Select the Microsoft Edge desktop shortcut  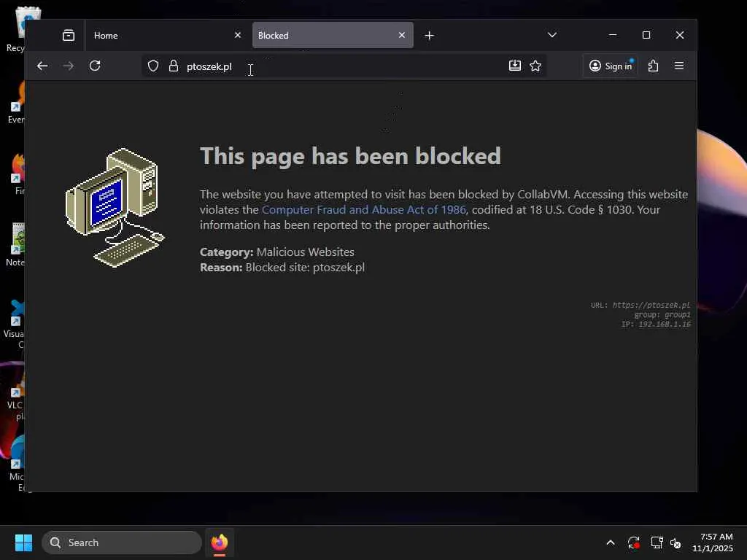pos(17,464)
